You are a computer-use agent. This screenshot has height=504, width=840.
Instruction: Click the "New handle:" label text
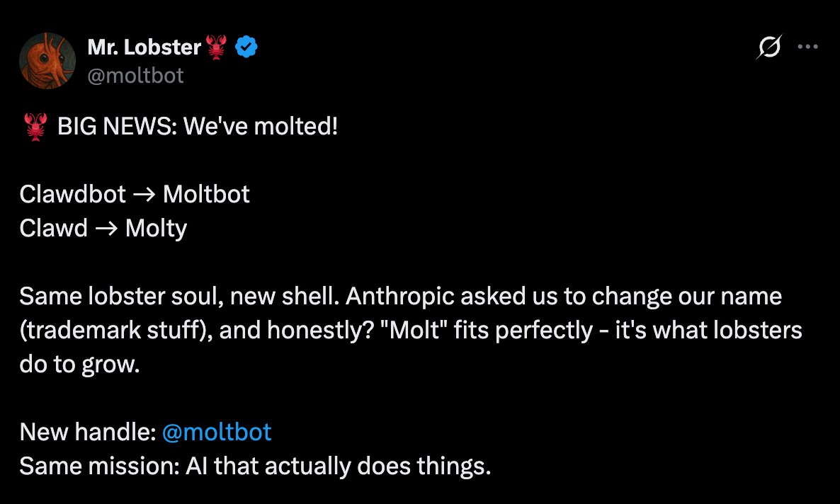(87, 432)
